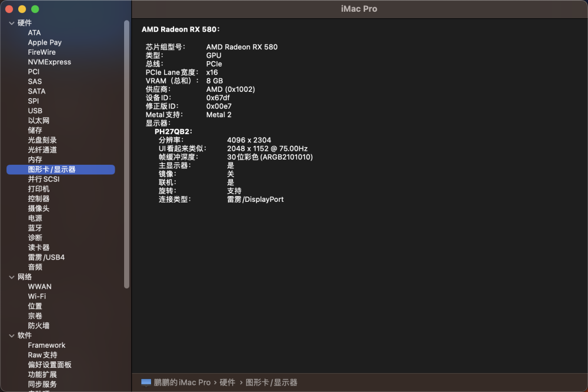Image resolution: width=588 pixels, height=392 pixels.
Task: Click the computer icon in the path bar
Action: [x=146, y=383]
